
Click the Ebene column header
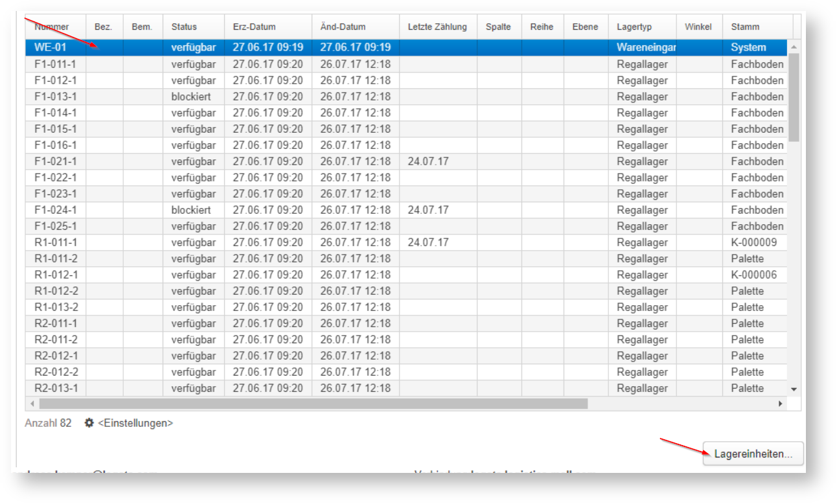click(586, 27)
